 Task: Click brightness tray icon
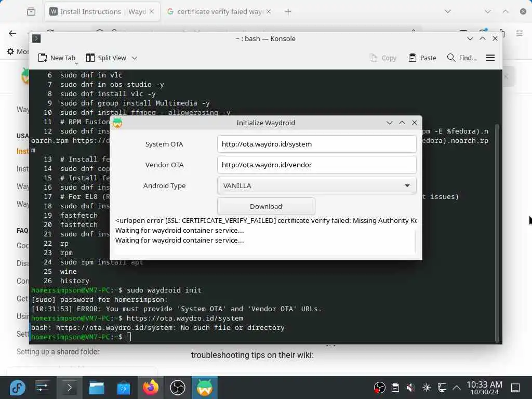(x=427, y=388)
